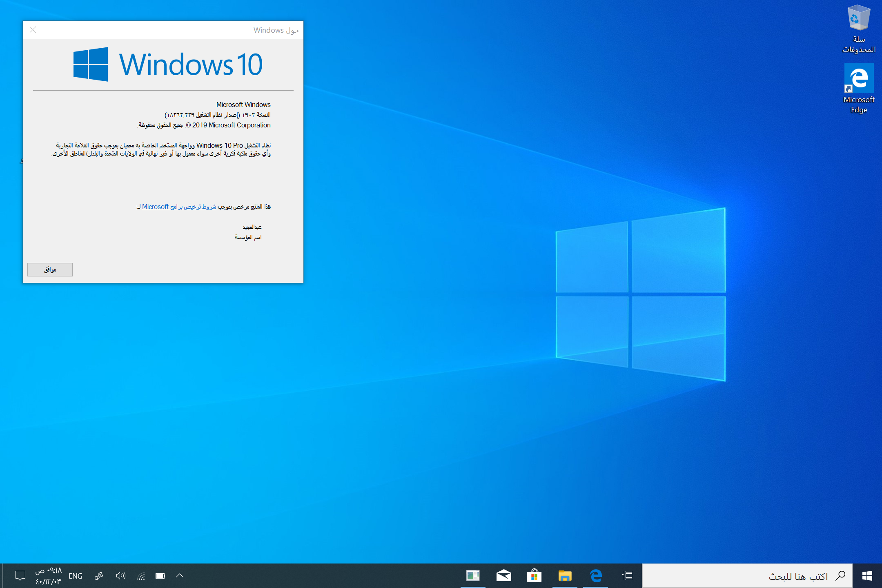The image size is (882, 588).
Task: Click the version 1903 build line
Action: coord(217,115)
